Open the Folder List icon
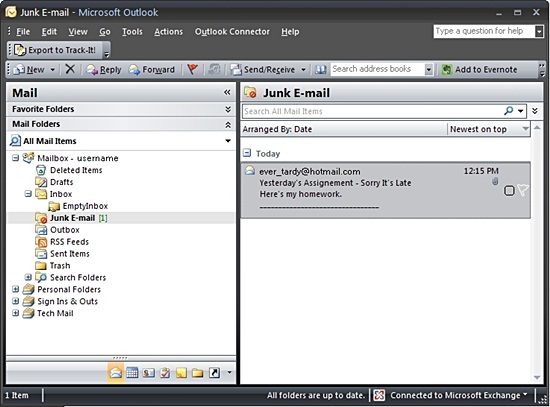550x407 pixels. tap(197, 373)
